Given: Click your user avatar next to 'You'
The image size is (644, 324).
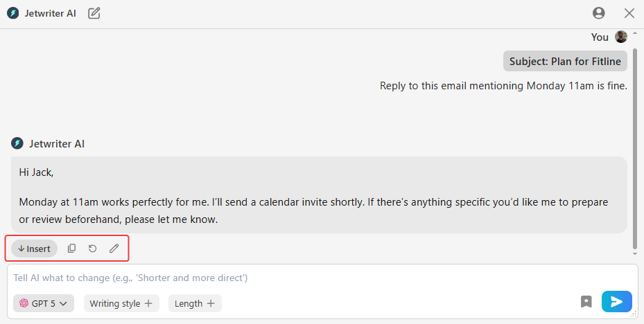Looking at the screenshot, I should coord(621,37).
